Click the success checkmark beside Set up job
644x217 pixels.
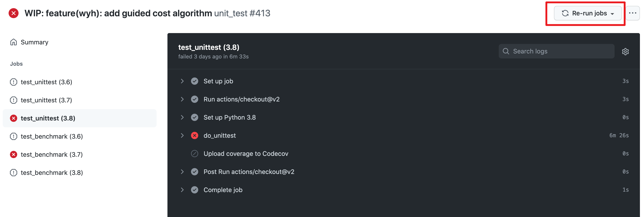[195, 81]
